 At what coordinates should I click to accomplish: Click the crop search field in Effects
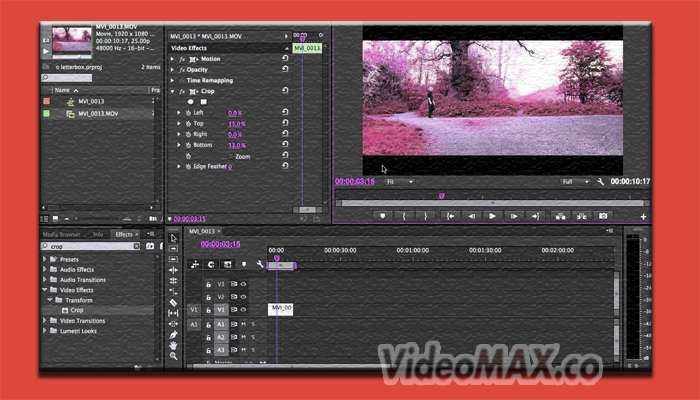[x=91, y=246]
